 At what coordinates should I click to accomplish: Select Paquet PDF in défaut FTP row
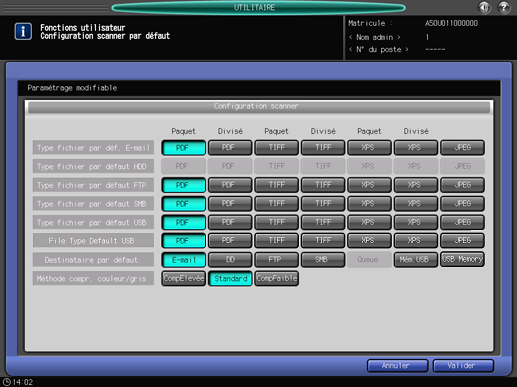click(183, 185)
